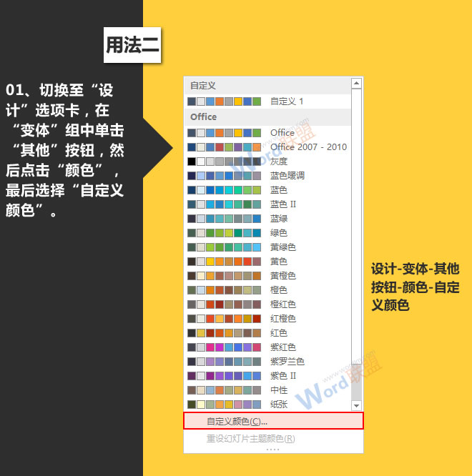
Task: Click the resize grip dots below the menu
Action: (273, 450)
